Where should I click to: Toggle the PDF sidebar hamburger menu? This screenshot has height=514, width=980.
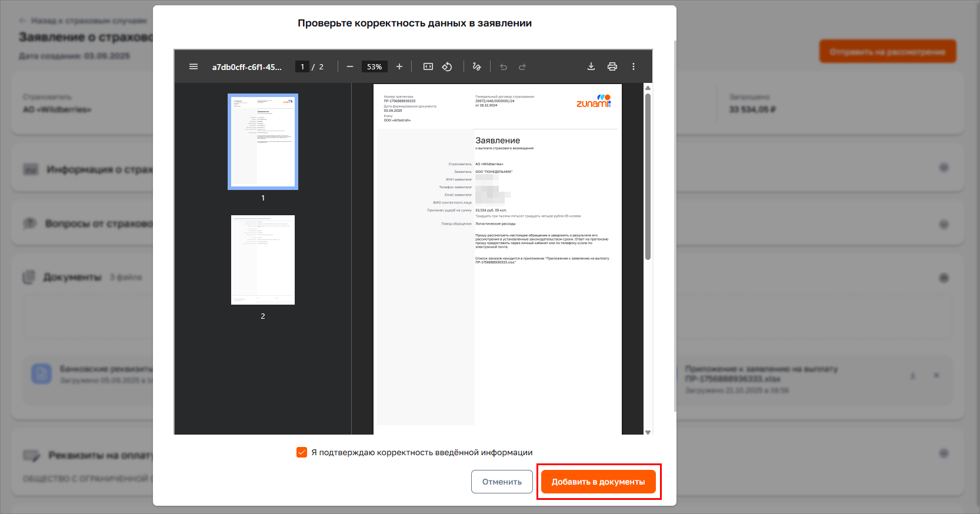click(x=193, y=66)
